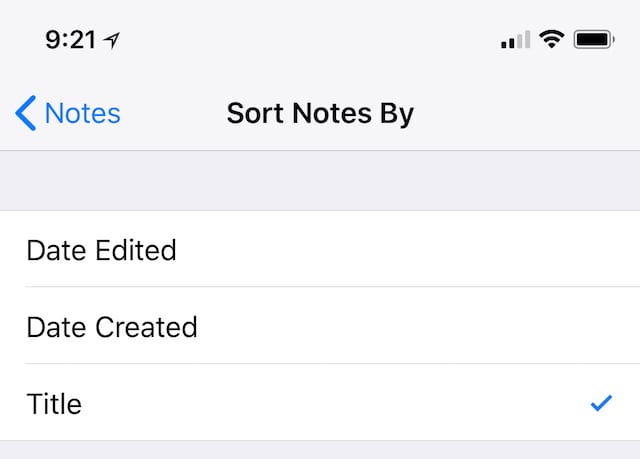Click the Wi-Fi status icon

click(x=551, y=40)
